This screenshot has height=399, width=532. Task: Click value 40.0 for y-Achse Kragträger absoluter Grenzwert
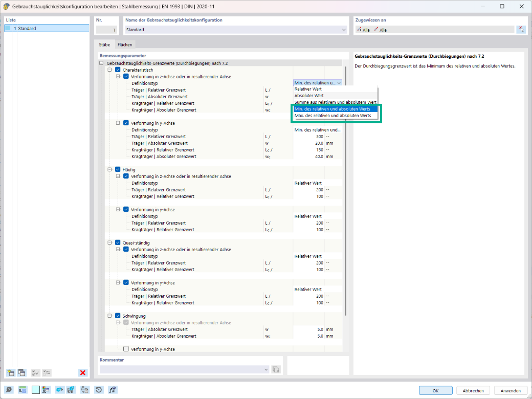[x=308, y=157]
